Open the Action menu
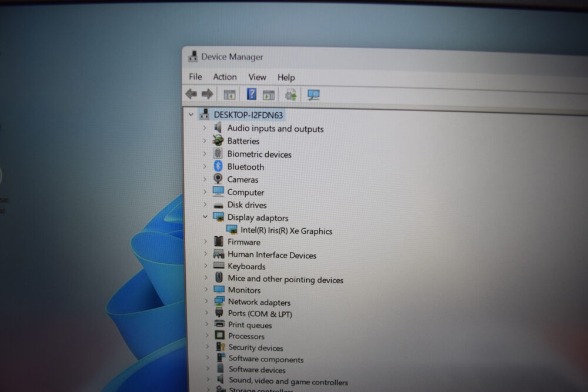 click(225, 77)
